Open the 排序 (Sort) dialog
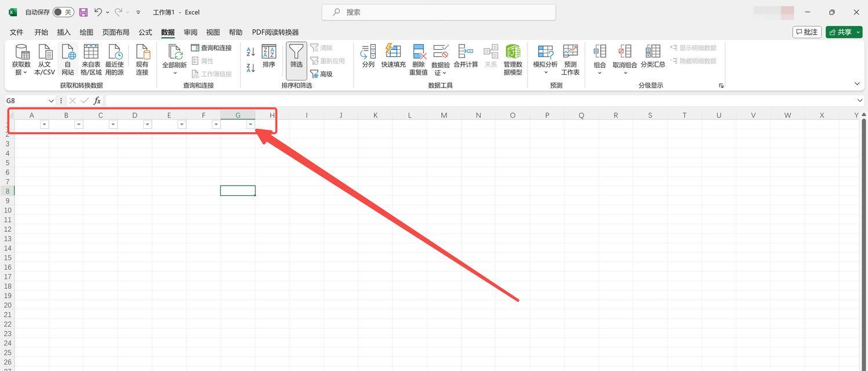The width and height of the screenshot is (868, 371). click(268, 56)
